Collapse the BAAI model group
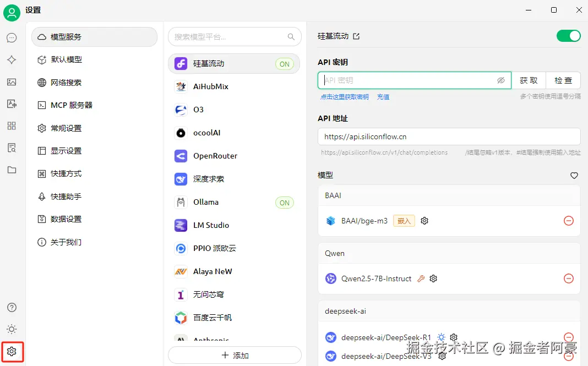Viewport: 588px width, 366px height. tap(449, 196)
